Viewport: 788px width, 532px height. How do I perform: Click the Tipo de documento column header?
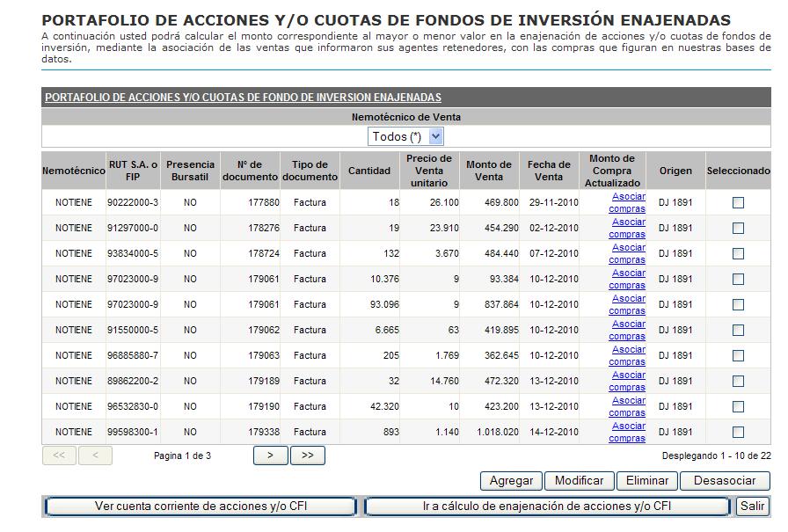pos(310,171)
